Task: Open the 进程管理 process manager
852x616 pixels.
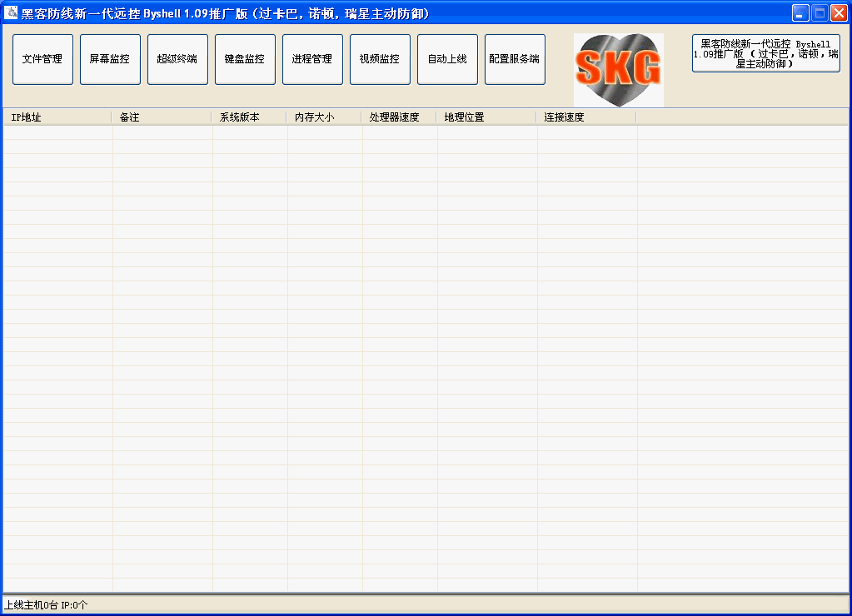Action: [312, 59]
